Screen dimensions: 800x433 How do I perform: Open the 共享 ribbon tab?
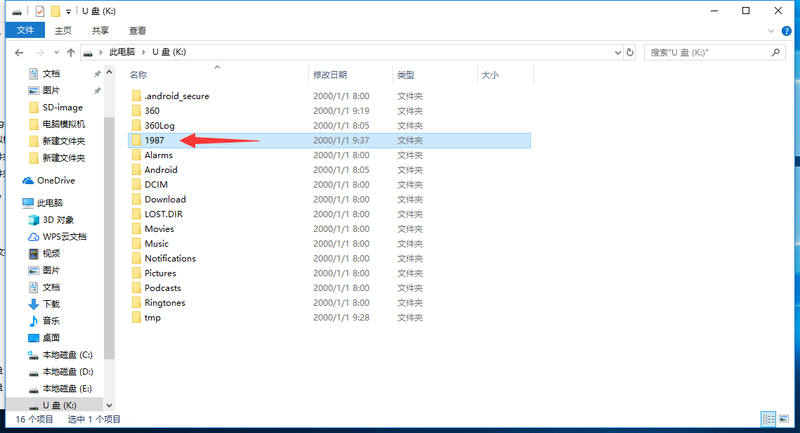[x=100, y=31]
